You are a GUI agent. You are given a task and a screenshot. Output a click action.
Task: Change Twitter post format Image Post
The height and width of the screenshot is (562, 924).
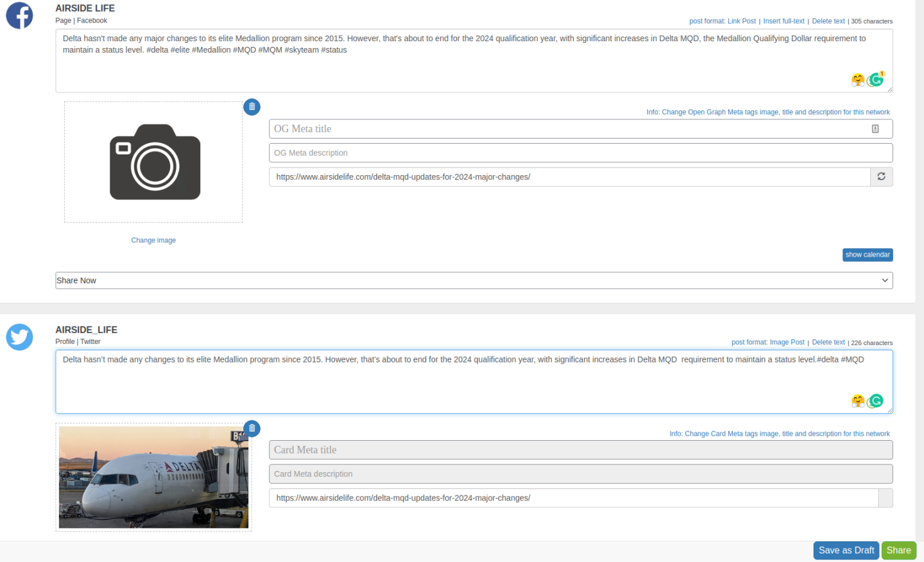click(x=768, y=343)
